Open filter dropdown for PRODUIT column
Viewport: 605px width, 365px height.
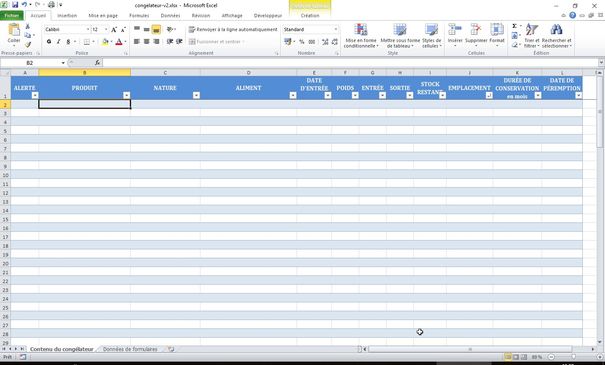pyautogui.click(x=127, y=95)
